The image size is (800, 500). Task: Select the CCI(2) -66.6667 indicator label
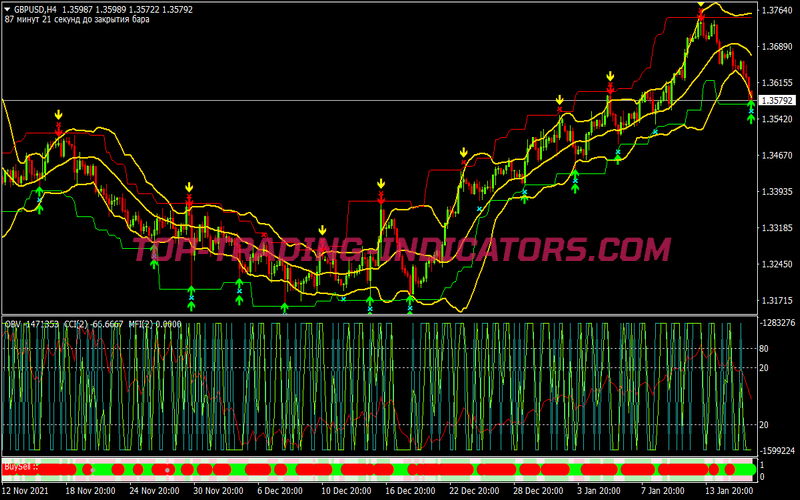[x=93, y=324]
